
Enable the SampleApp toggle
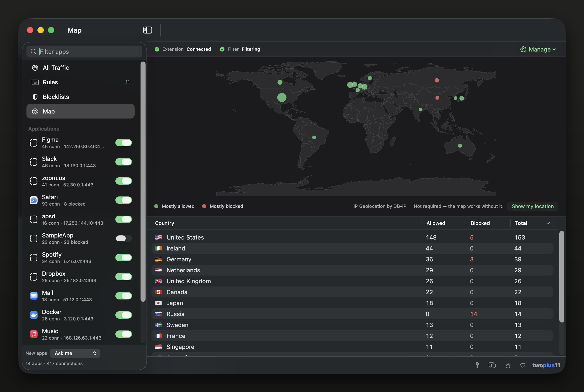pyautogui.click(x=124, y=238)
